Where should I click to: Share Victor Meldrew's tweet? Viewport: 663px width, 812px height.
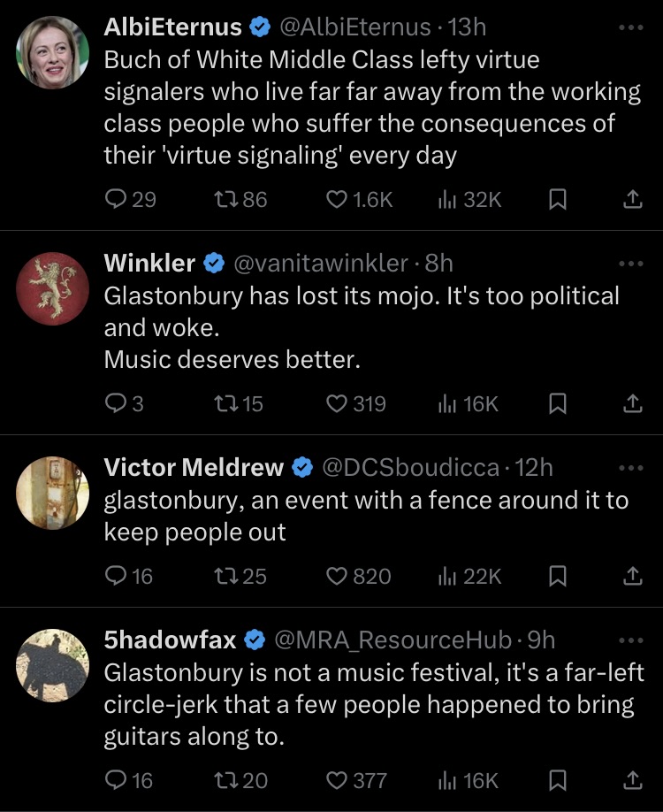click(632, 577)
